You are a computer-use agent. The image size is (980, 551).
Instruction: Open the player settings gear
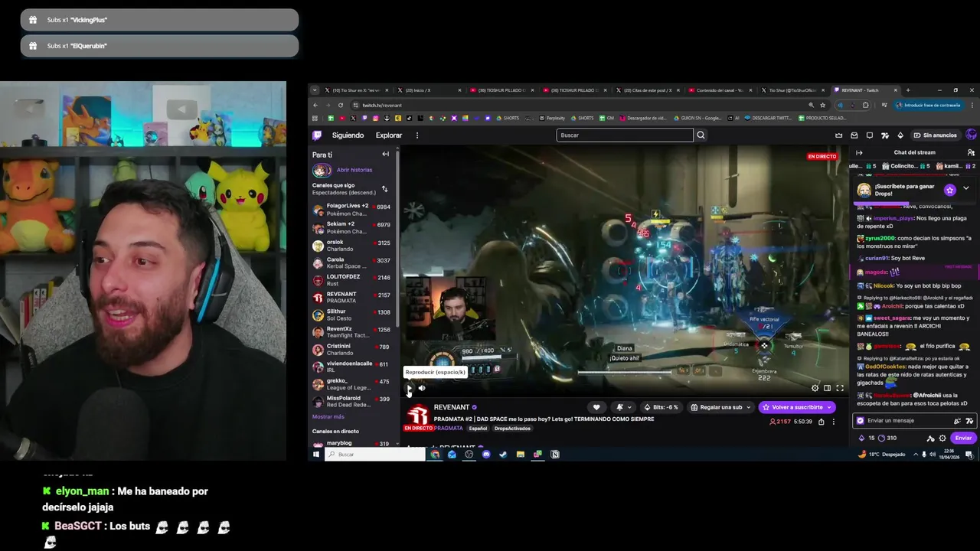(815, 388)
